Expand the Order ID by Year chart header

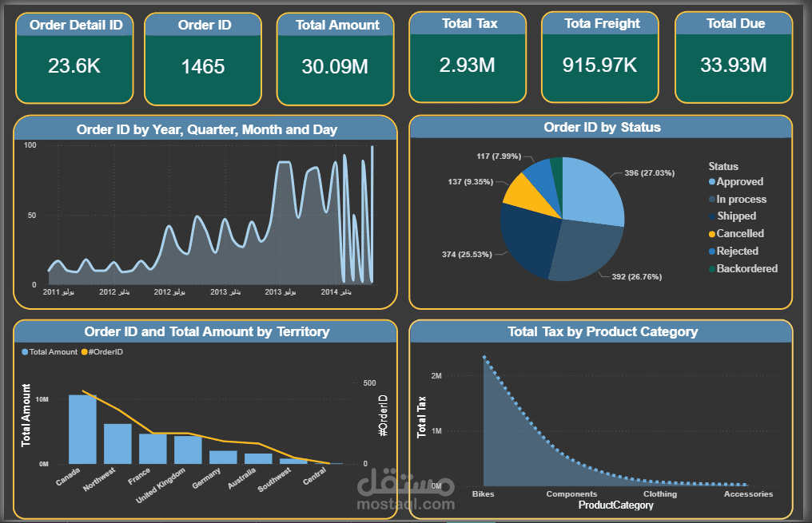click(x=207, y=129)
